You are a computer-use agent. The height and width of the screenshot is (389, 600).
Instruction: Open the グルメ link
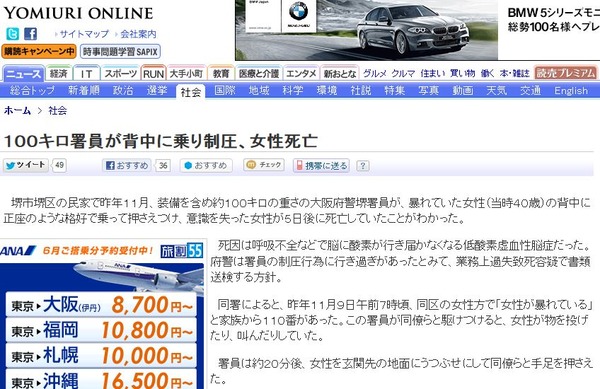[x=375, y=73]
